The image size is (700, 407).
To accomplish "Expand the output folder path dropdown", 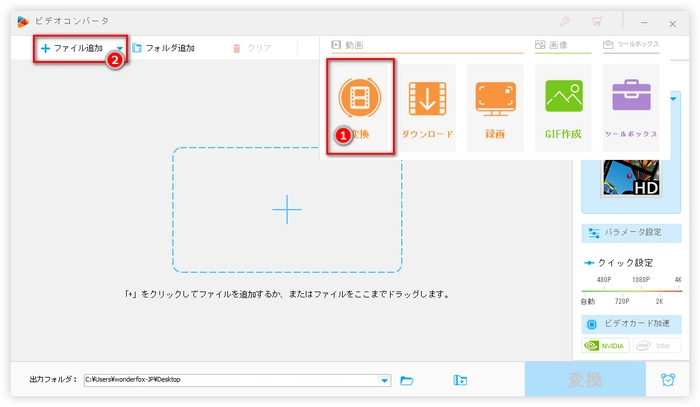I will pyautogui.click(x=385, y=380).
